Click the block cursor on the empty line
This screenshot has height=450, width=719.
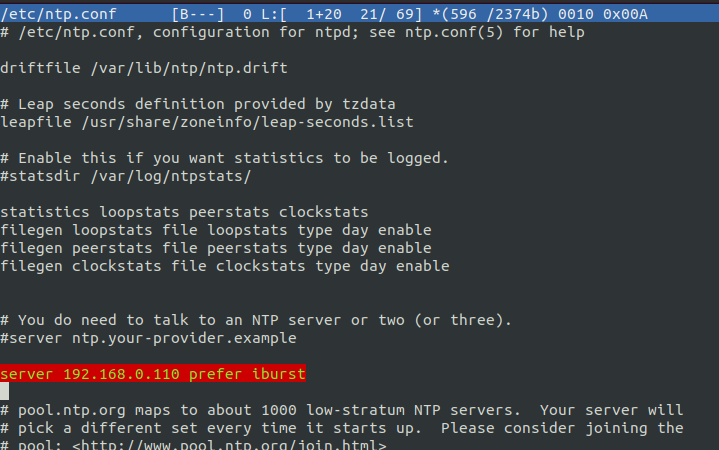point(5,391)
